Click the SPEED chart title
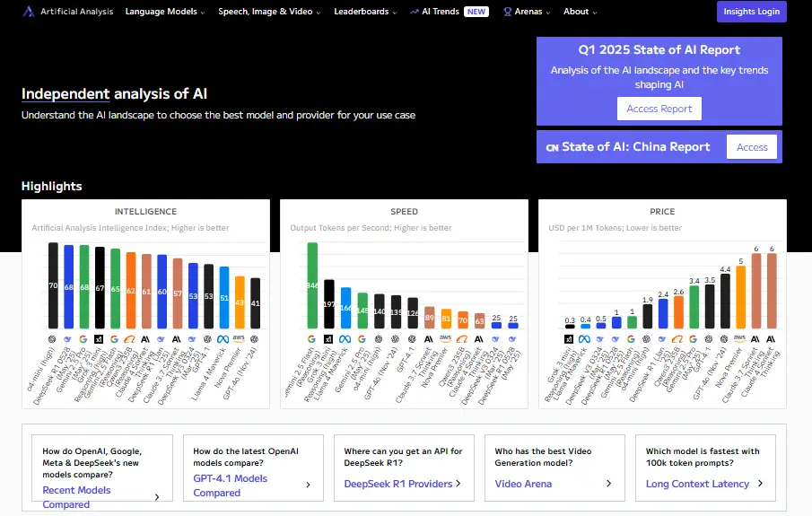Screen dimensions: 812x516 coord(404,212)
